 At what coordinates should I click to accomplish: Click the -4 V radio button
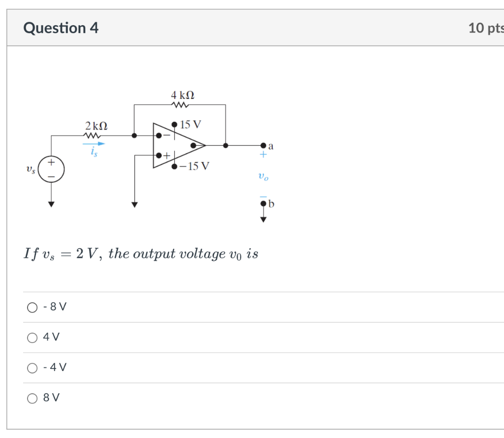[32, 367]
